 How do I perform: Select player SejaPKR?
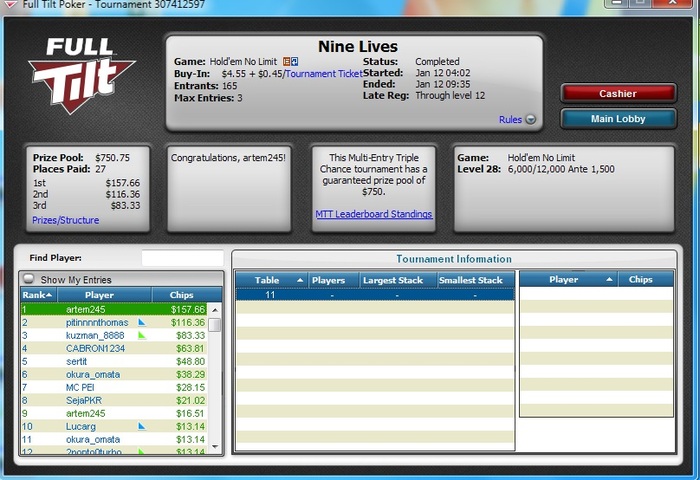tap(83, 400)
